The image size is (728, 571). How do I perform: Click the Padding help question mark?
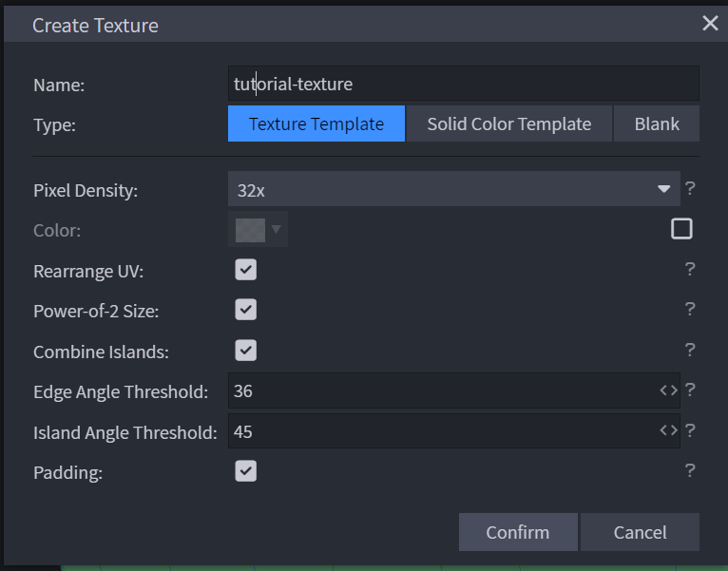[x=690, y=470]
